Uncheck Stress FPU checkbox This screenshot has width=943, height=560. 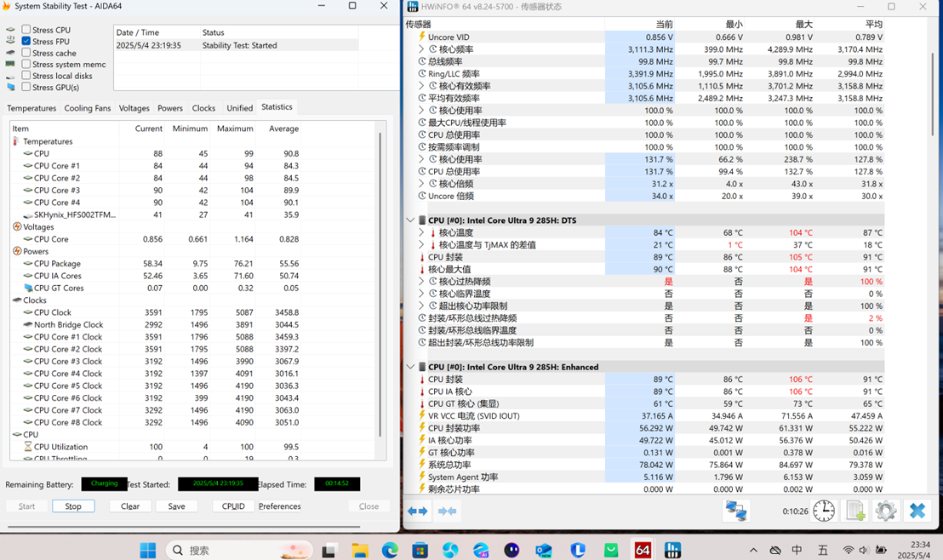[x=26, y=41]
